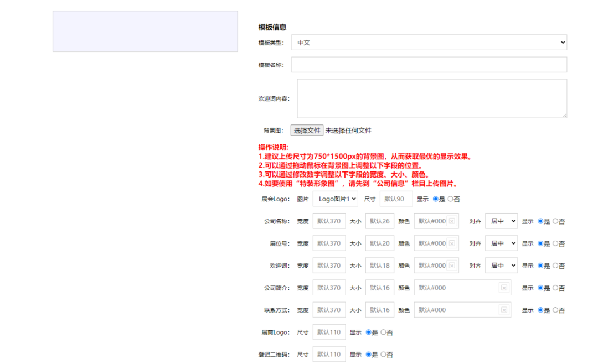
Task: Clear the 联系方式 color using its x icon
Action: point(503,310)
